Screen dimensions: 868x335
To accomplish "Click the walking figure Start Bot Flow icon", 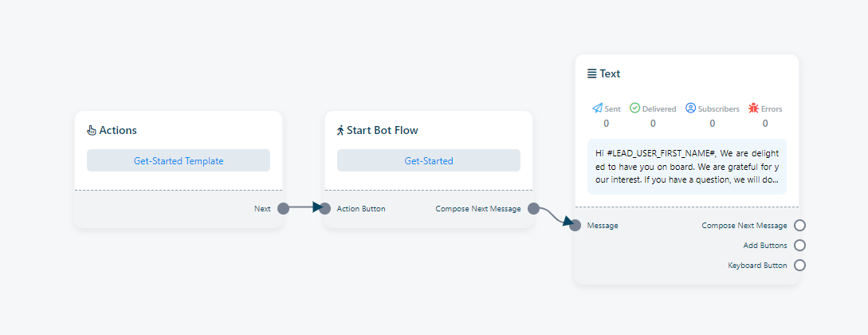I will click(x=340, y=130).
